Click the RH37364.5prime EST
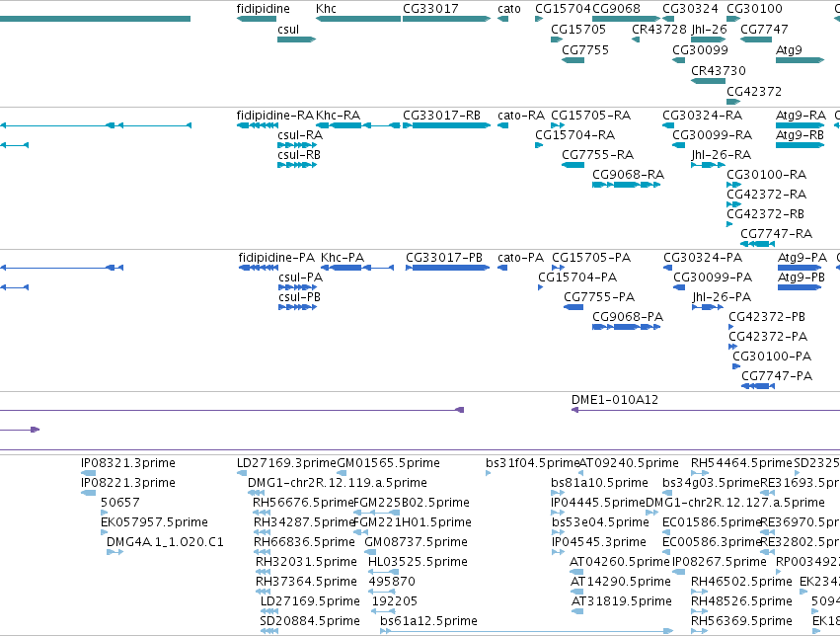Viewport: 840px width, 636px height. [263, 593]
